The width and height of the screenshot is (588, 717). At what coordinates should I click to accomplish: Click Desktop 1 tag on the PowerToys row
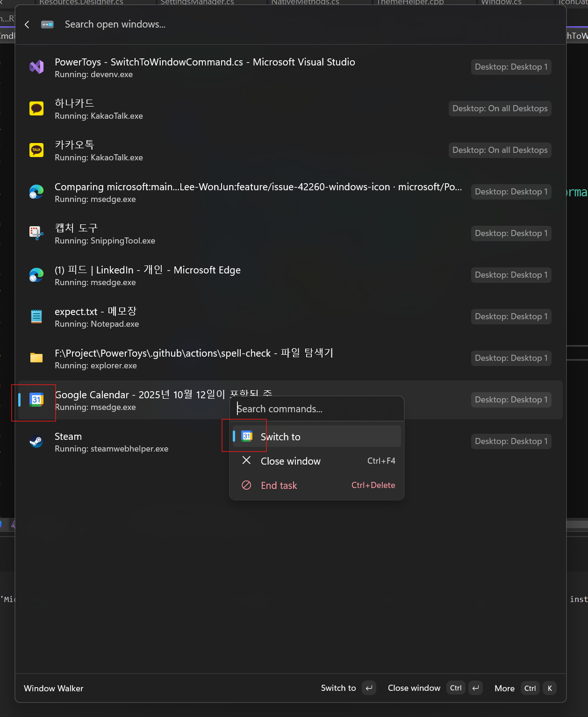tap(511, 67)
